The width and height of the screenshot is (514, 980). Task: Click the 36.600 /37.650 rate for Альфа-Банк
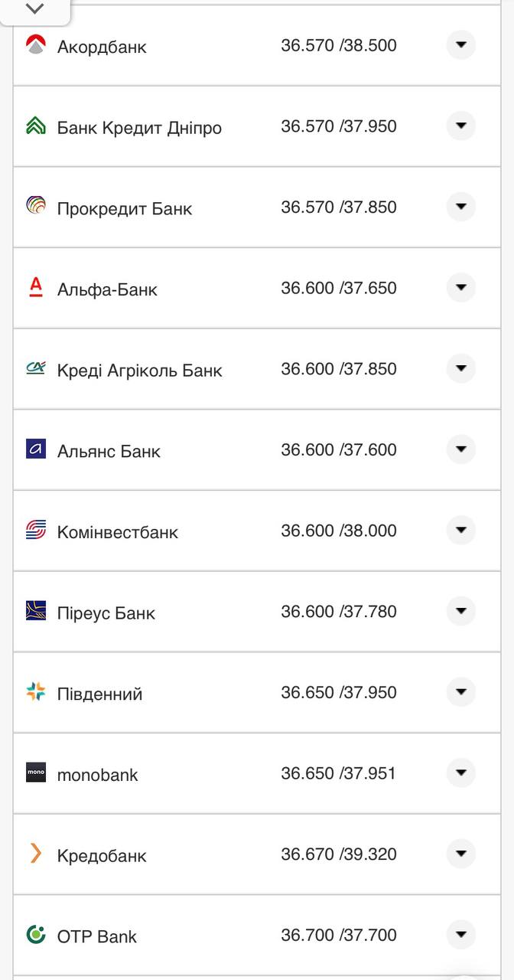click(339, 288)
